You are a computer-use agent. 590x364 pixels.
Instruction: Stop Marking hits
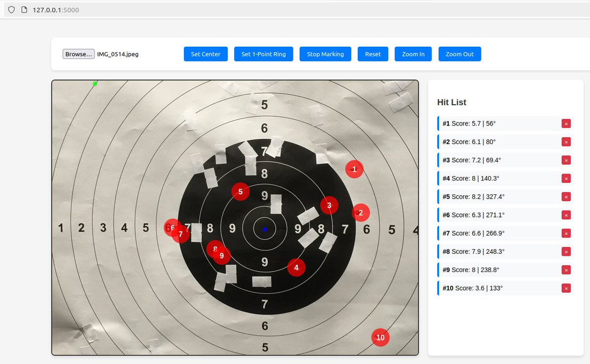coord(325,54)
